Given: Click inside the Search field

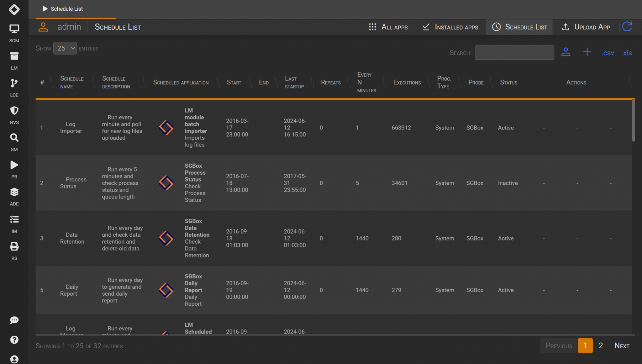Looking at the screenshot, I should [x=514, y=52].
